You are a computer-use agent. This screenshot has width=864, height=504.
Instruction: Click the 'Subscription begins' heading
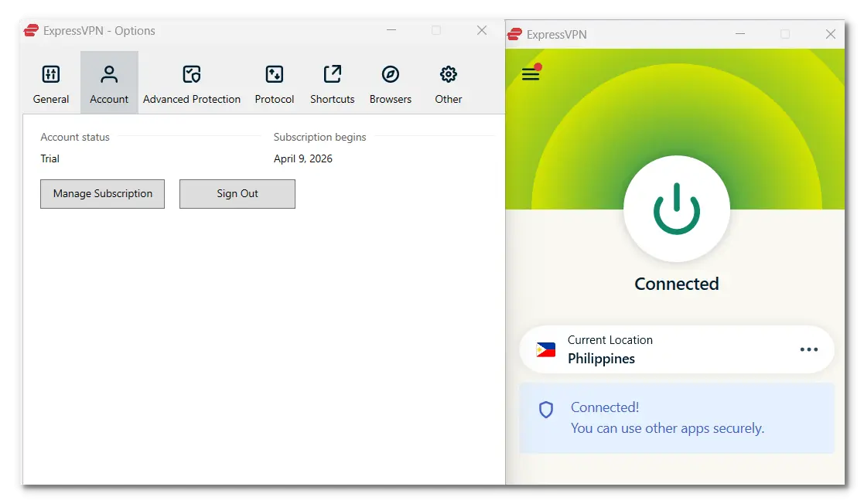click(319, 137)
